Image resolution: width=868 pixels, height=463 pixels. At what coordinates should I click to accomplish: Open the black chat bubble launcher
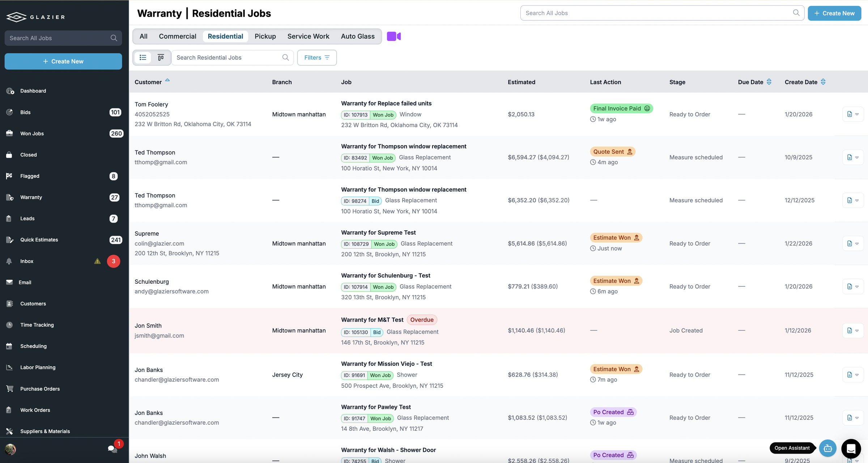(851, 449)
